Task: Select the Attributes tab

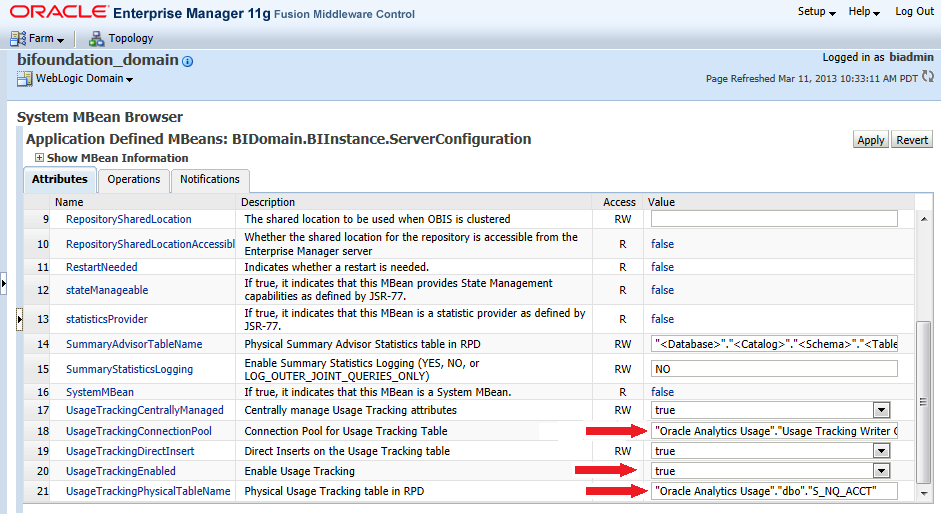Action: point(59,180)
